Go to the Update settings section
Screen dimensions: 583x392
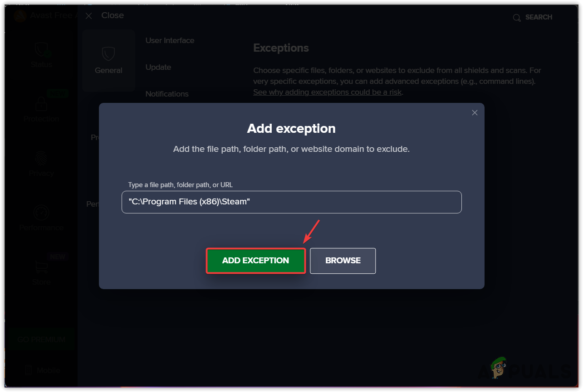click(158, 67)
